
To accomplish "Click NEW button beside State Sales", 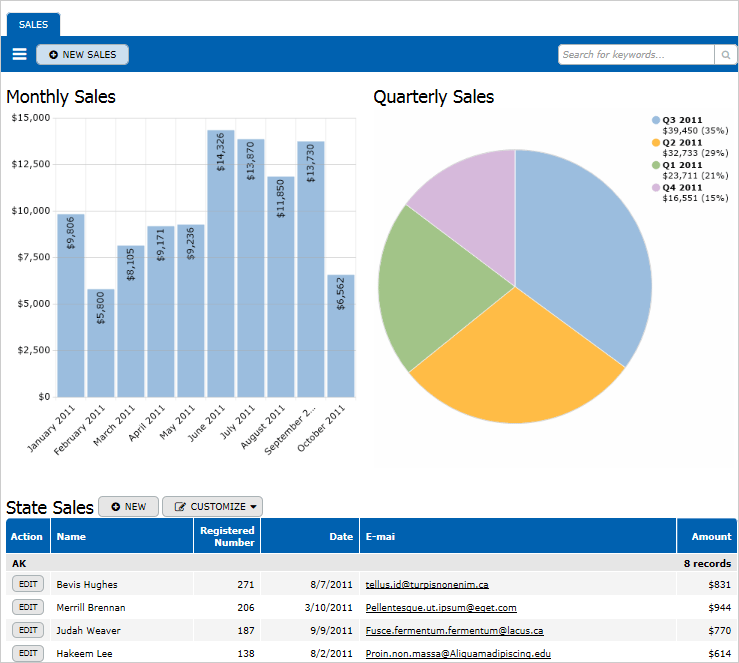I will click(129, 507).
